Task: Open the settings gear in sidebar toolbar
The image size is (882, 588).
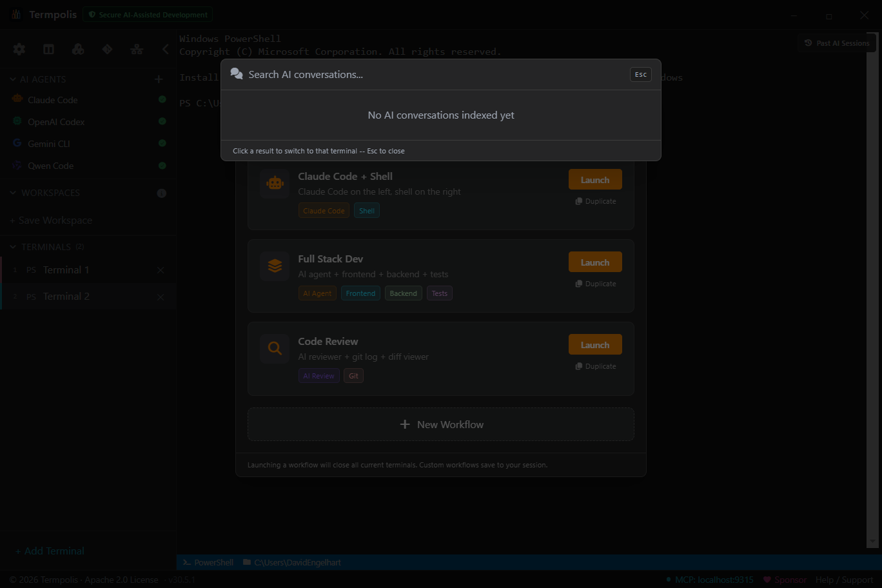Action: 19,49
